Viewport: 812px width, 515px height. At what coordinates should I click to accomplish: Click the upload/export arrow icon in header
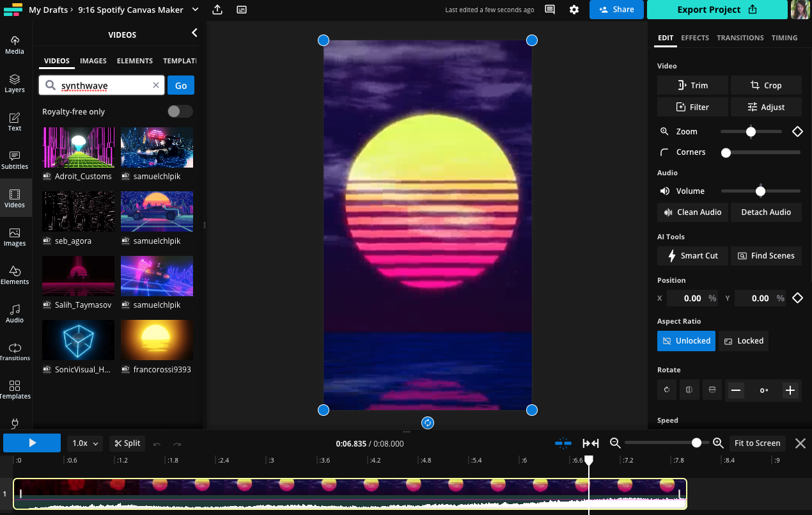coord(217,10)
